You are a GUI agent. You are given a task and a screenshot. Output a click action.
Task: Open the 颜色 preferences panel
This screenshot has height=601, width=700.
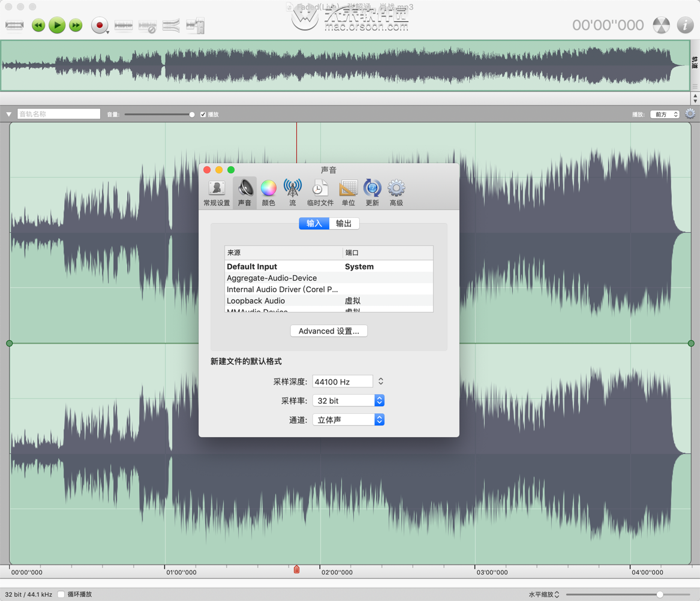click(268, 191)
